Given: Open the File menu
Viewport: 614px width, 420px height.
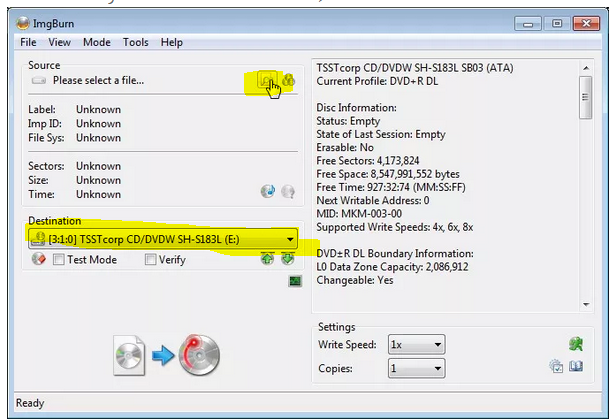Looking at the screenshot, I should coord(28,42).
